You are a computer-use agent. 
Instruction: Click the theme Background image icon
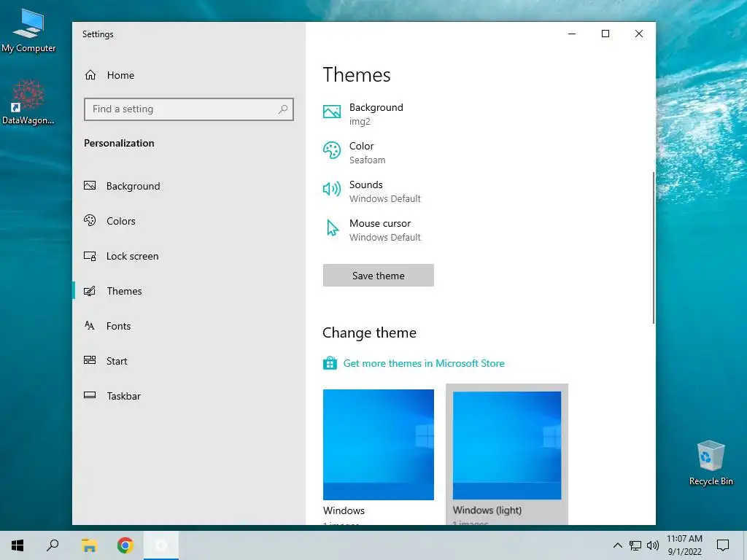click(332, 112)
